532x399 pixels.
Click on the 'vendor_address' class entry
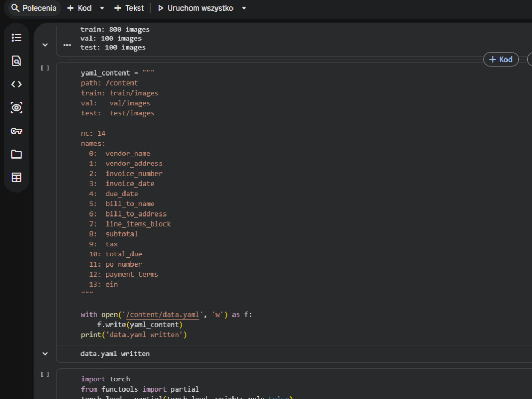(x=134, y=163)
